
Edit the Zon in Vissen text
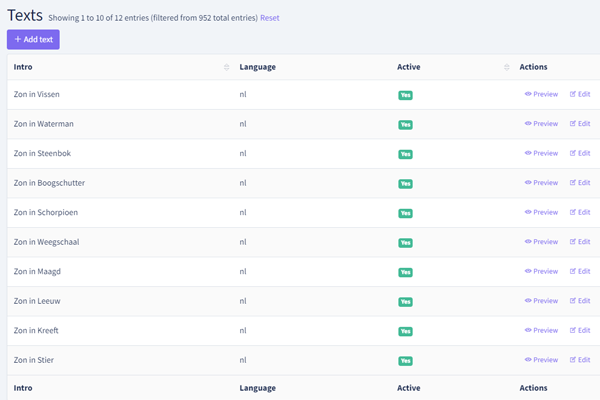580,94
